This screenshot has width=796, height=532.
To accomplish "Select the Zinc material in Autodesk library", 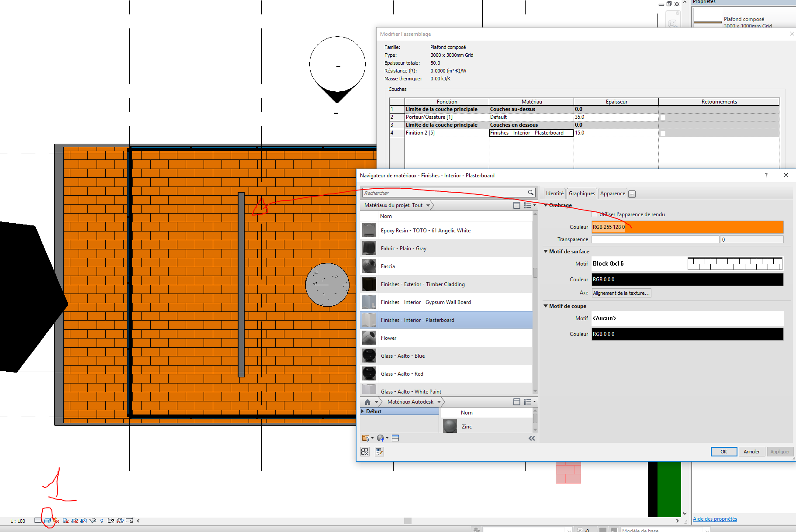I will coord(486,426).
